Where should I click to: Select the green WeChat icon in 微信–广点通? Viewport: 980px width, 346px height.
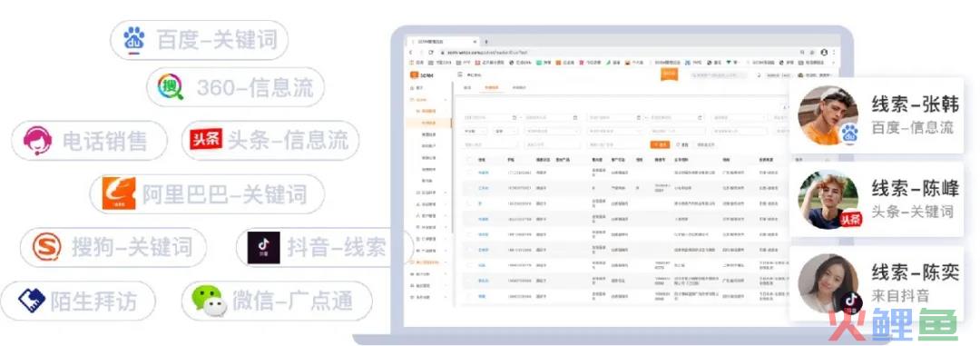tap(209, 301)
